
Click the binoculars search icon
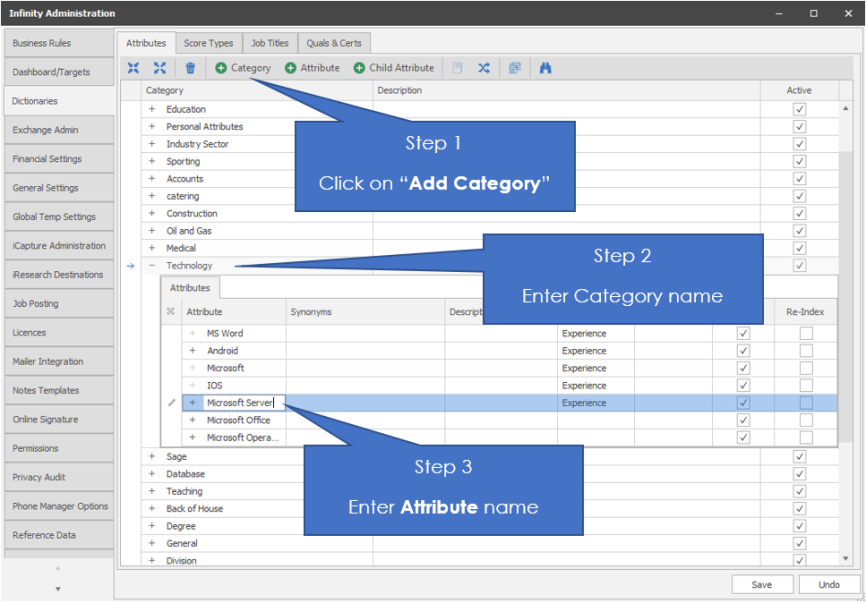pos(546,68)
